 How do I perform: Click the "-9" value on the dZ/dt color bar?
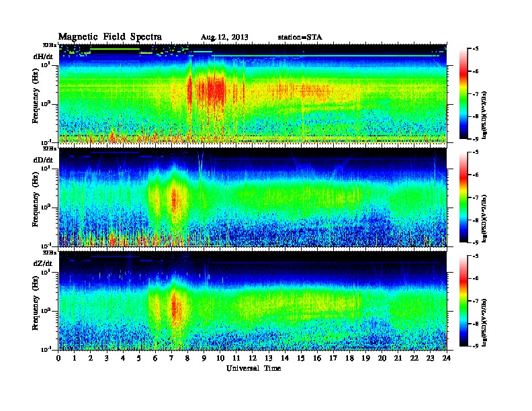point(476,346)
